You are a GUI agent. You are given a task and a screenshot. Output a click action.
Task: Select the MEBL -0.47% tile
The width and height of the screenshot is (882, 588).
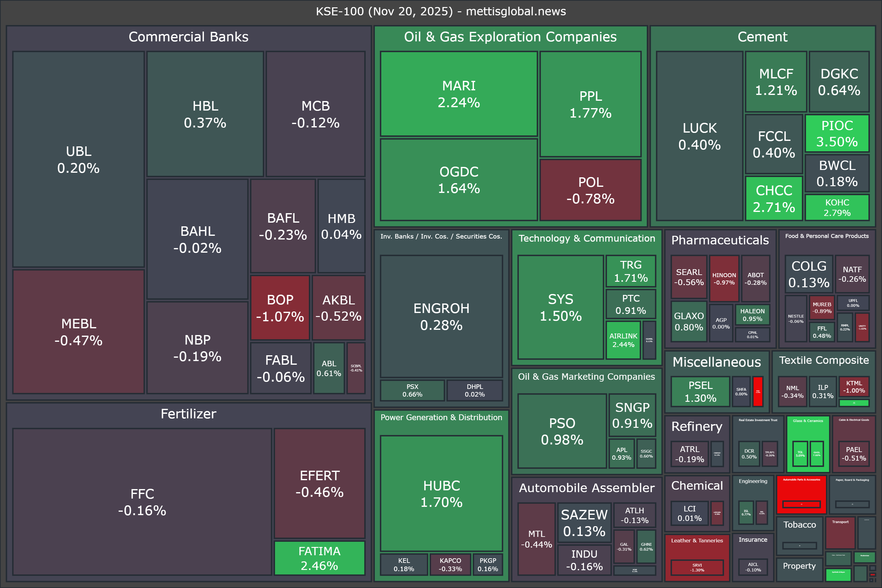[x=78, y=332]
